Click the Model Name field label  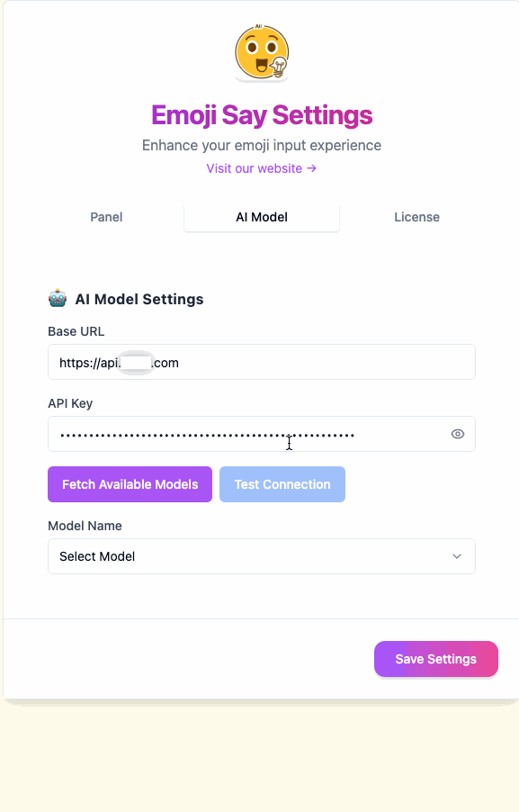[85, 526]
